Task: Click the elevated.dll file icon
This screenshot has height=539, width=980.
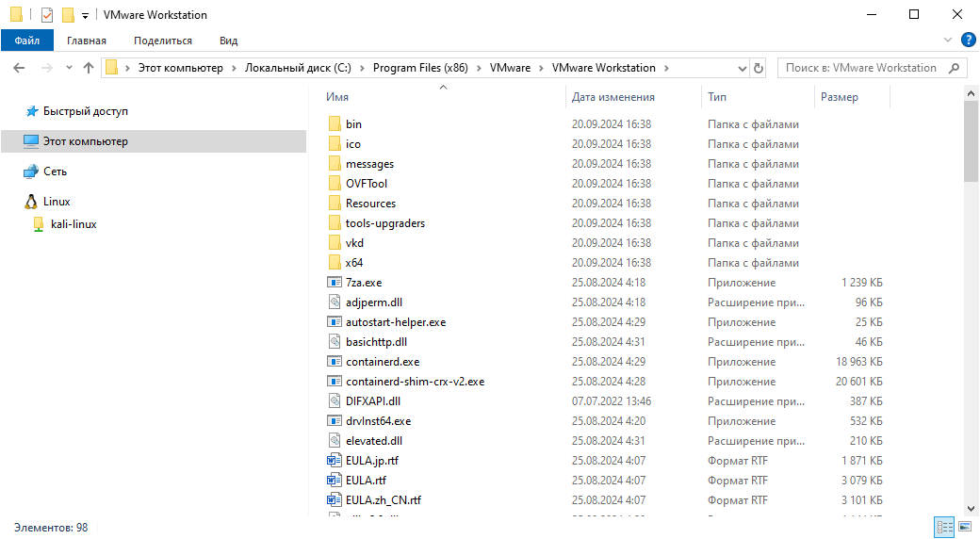Action: click(335, 441)
